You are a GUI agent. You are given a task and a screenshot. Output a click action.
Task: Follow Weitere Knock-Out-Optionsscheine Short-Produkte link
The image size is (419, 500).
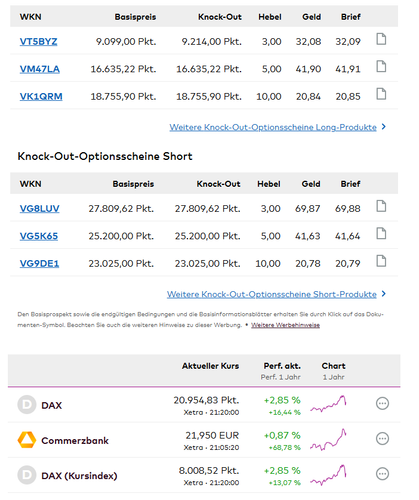coord(272,294)
